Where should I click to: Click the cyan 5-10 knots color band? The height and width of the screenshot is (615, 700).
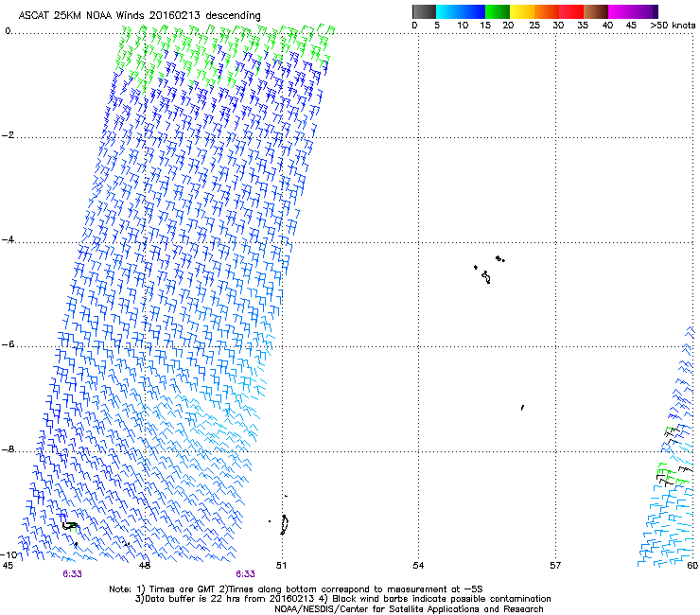pos(448,11)
